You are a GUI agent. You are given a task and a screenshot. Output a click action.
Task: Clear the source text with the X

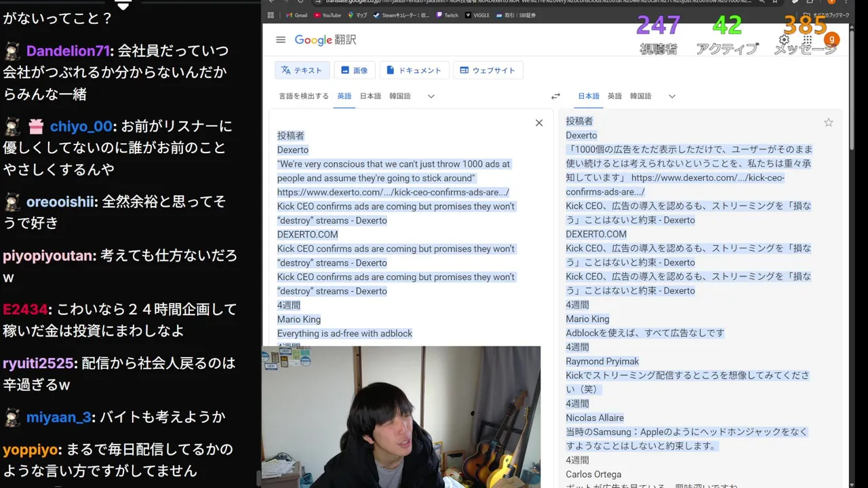(x=539, y=123)
